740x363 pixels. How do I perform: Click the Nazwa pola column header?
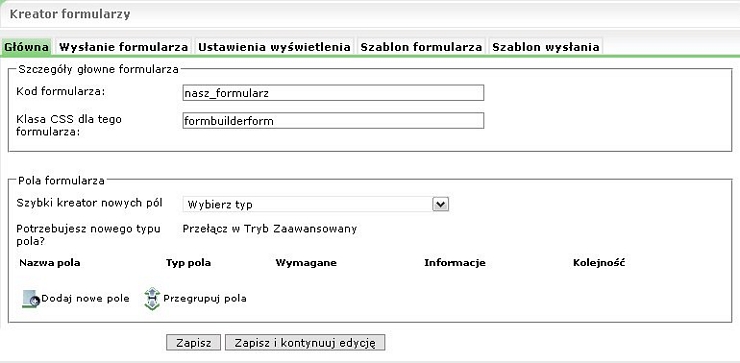pos(50,263)
